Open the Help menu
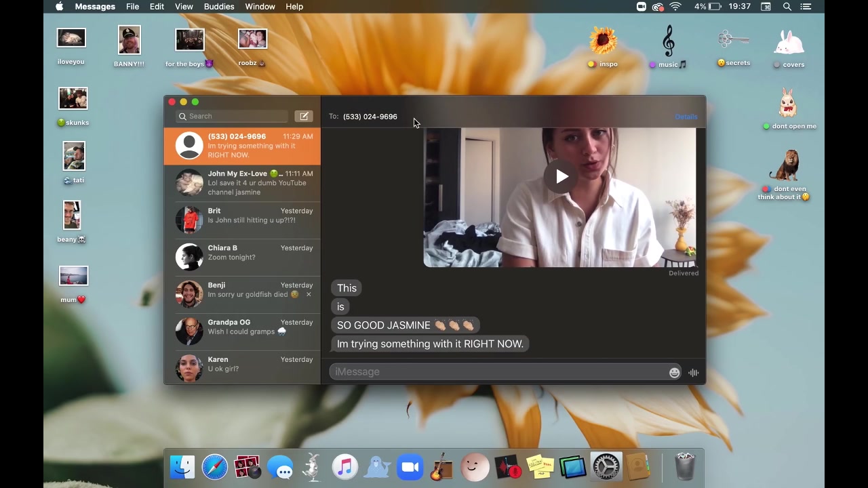 pos(294,6)
